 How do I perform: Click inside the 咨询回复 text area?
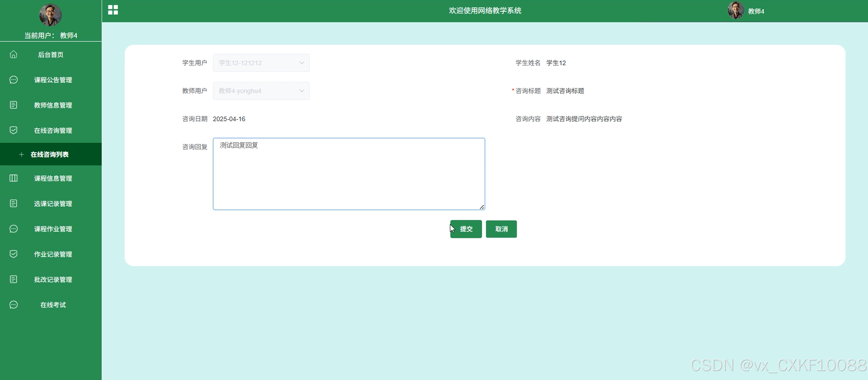(x=349, y=174)
